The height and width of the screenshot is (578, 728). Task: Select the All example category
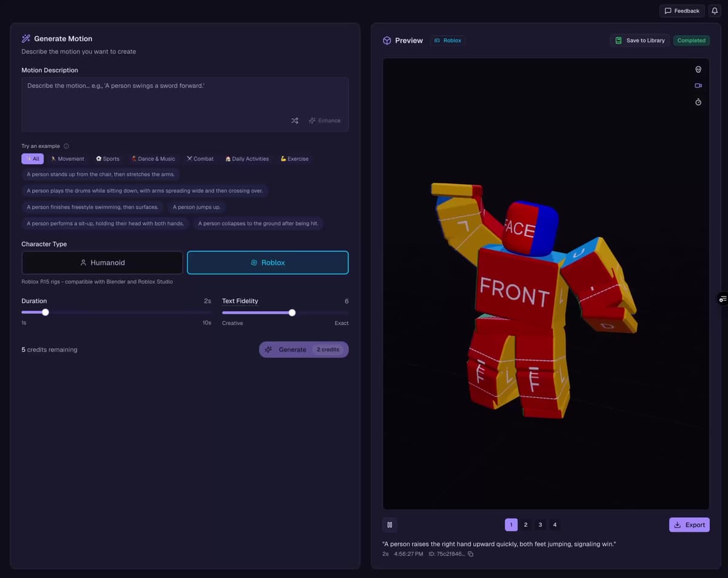(x=32, y=159)
